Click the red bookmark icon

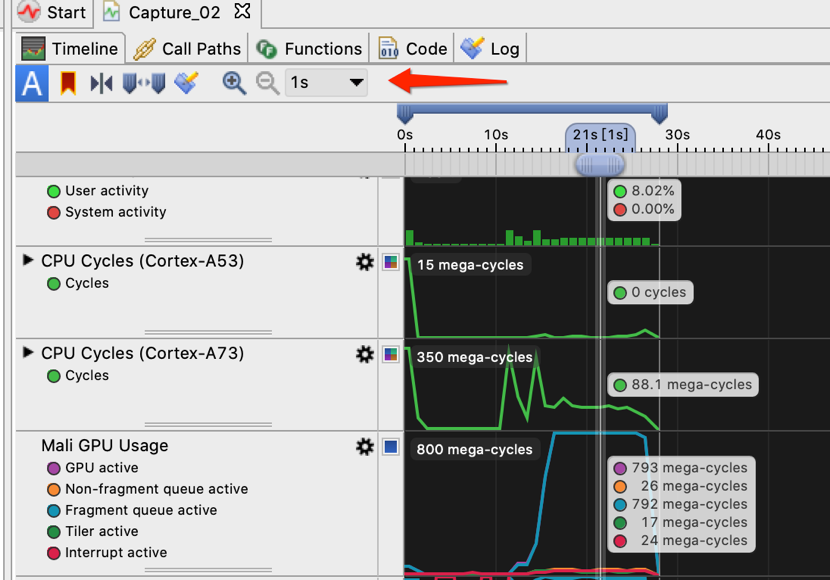pos(68,83)
